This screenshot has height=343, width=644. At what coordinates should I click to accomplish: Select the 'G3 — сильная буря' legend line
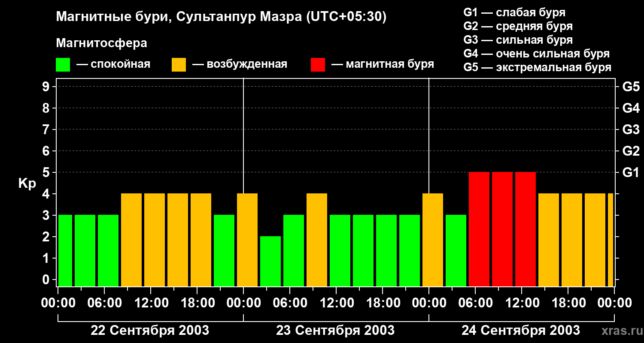(x=518, y=40)
